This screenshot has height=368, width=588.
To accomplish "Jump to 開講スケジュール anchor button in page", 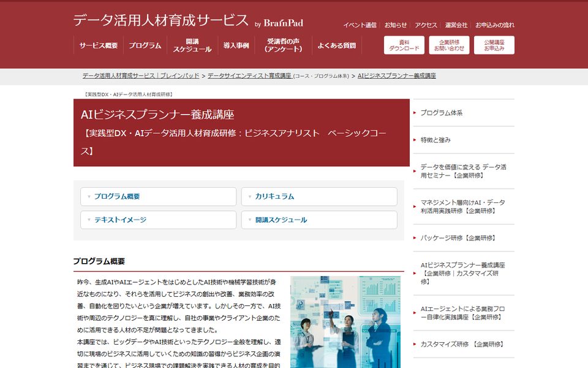I will coord(319,220).
